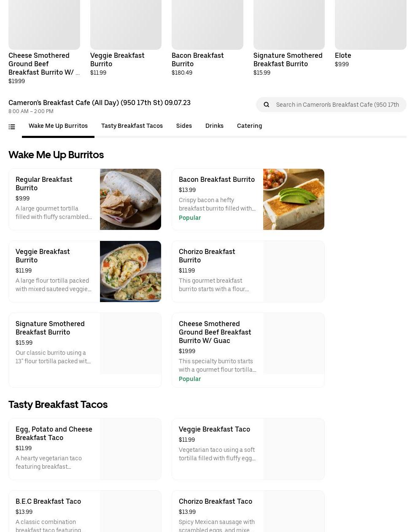This screenshot has height=532, width=415.
Task: Open Bacon Breakfast Burrito avocado photo
Action: pos(294,199)
